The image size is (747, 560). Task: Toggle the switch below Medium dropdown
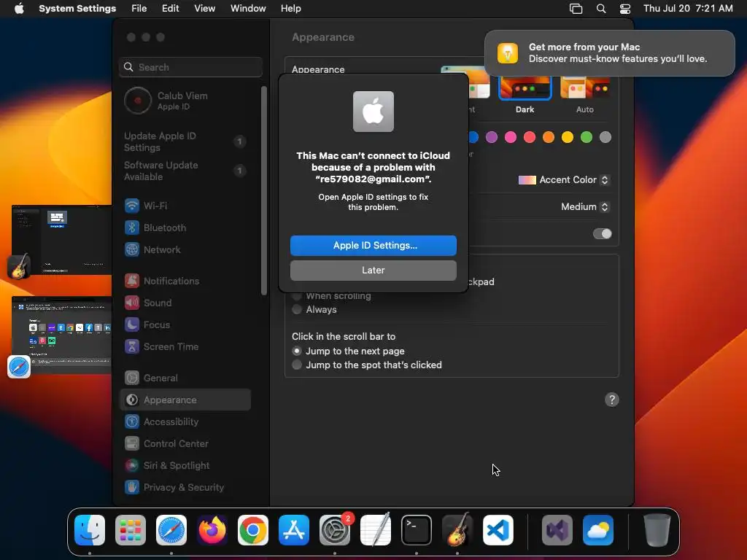coord(602,234)
